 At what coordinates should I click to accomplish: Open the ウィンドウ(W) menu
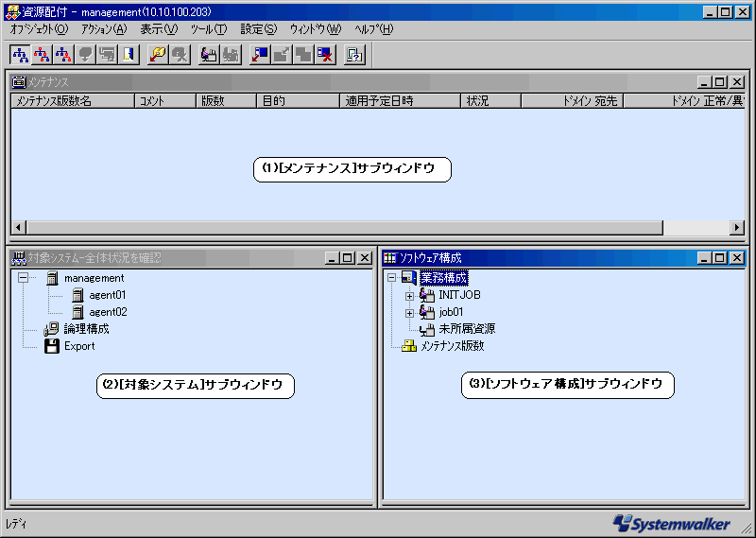pos(316,29)
